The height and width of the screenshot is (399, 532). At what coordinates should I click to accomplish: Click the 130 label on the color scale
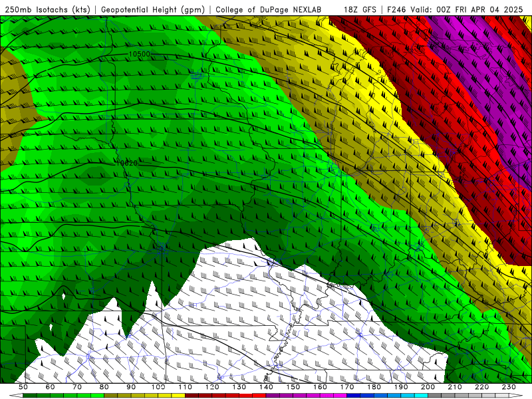[x=239, y=387]
